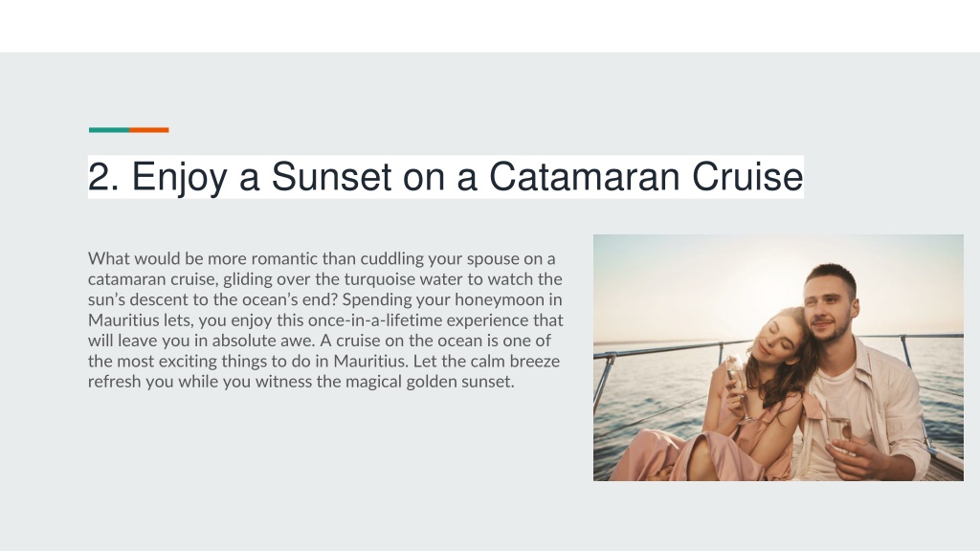This screenshot has width=980, height=551.
Task: Click the number "2." in the heading
Action: pos(103,177)
